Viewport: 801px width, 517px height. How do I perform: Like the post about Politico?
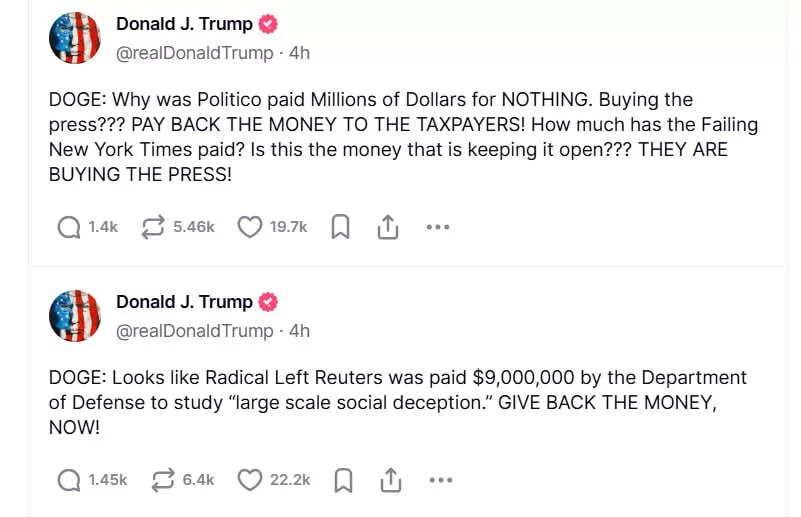pos(249,228)
